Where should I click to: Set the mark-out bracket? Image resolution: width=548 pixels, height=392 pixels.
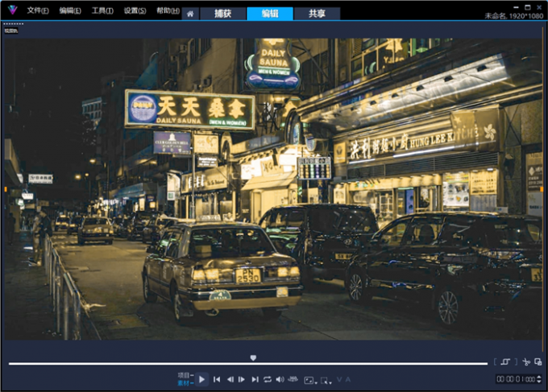pos(516,362)
